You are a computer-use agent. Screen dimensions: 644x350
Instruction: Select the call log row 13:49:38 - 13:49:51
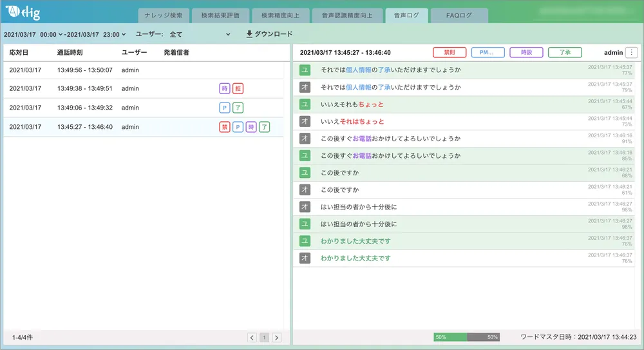point(144,88)
